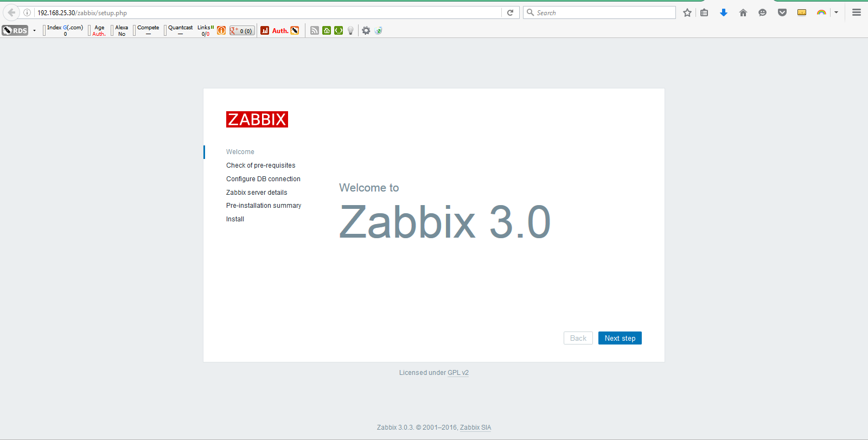Bookmark this page with the star icon
The width and height of the screenshot is (868, 440).
coord(687,12)
